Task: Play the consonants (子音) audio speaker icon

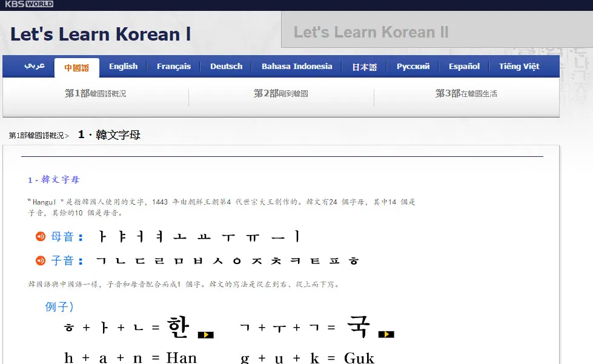Action: point(41,260)
